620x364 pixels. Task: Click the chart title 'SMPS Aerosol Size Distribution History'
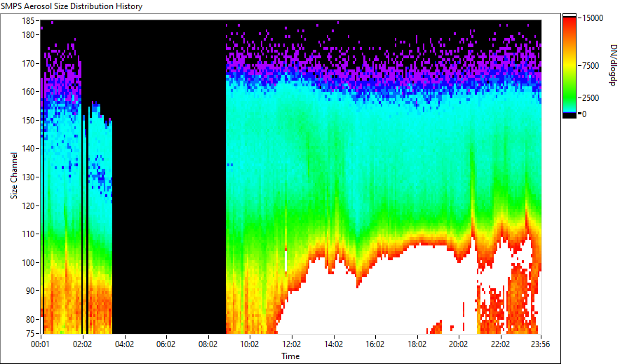(x=72, y=6)
